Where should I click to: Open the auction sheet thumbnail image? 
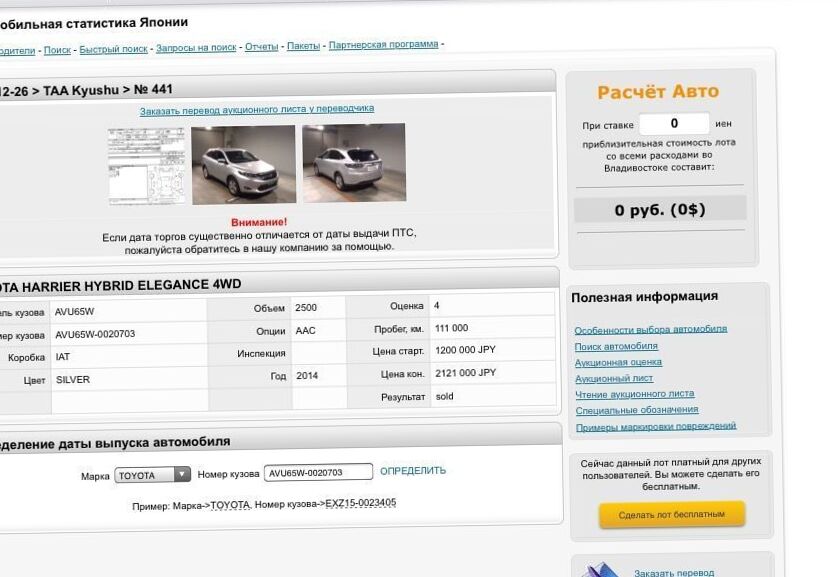point(147,167)
